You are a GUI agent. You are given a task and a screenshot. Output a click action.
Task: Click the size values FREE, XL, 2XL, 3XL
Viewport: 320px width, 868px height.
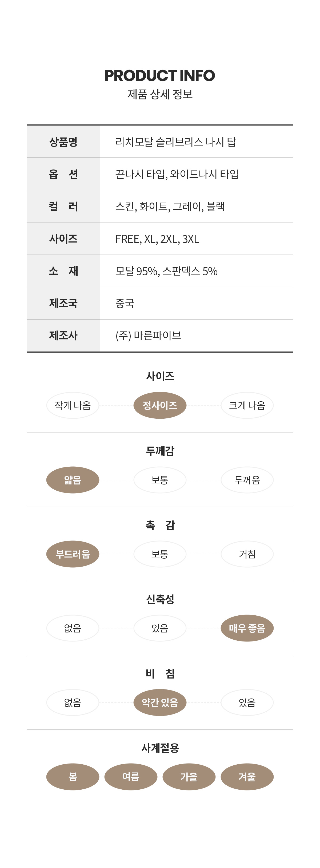[x=157, y=239]
